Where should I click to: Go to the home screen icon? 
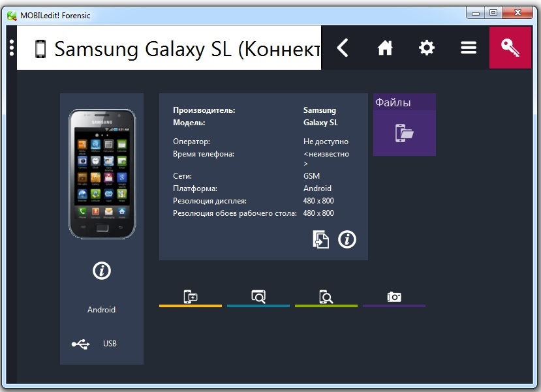pos(384,48)
